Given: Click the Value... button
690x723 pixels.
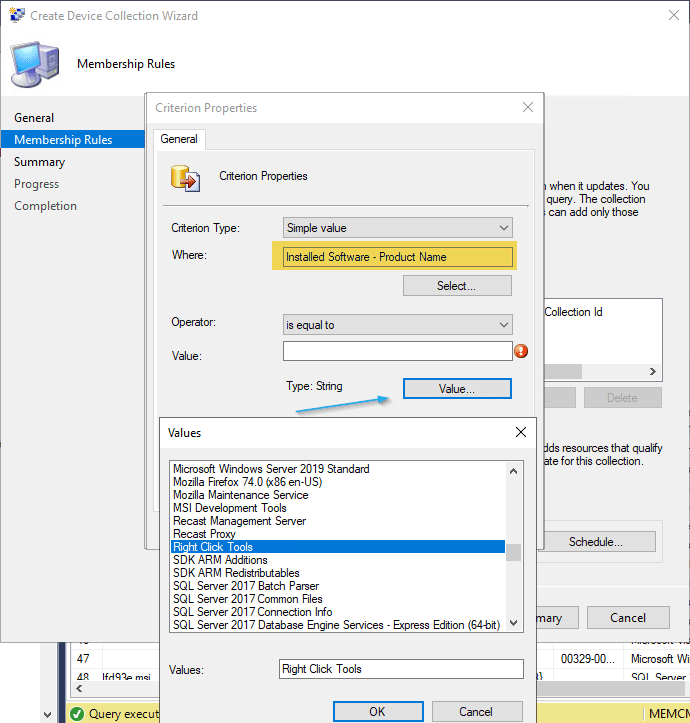Looking at the screenshot, I should pyautogui.click(x=456, y=388).
